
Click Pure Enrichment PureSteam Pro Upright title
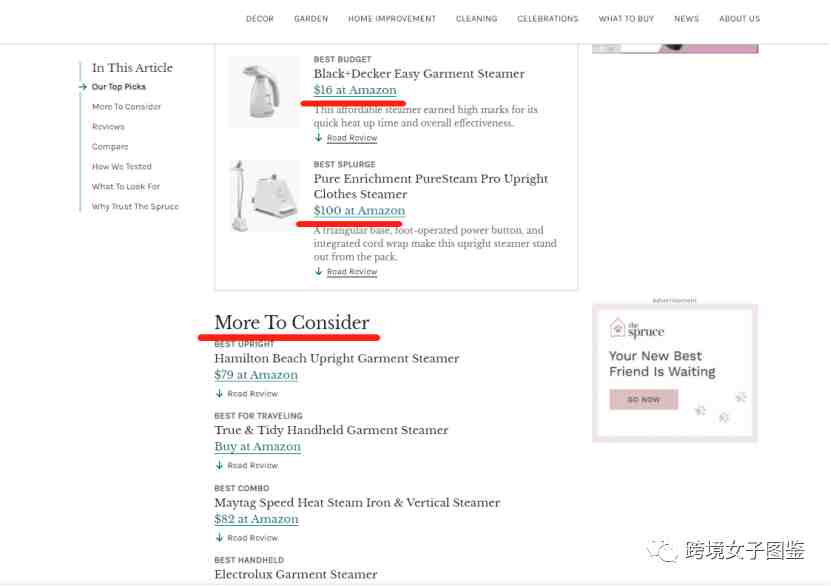(431, 186)
